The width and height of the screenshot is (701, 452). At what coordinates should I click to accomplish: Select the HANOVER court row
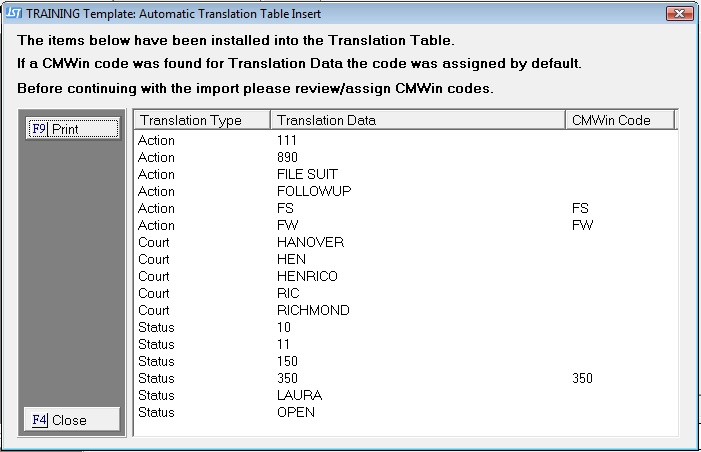point(310,243)
